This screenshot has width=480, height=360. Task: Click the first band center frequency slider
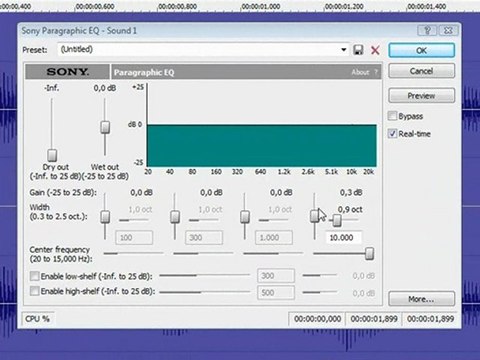pos(133,254)
